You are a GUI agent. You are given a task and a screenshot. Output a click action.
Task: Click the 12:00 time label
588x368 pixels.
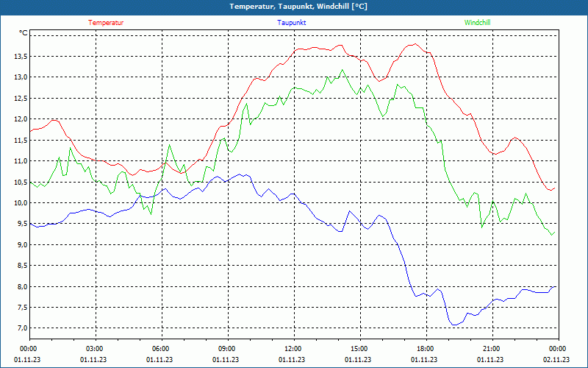tap(293, 348)
